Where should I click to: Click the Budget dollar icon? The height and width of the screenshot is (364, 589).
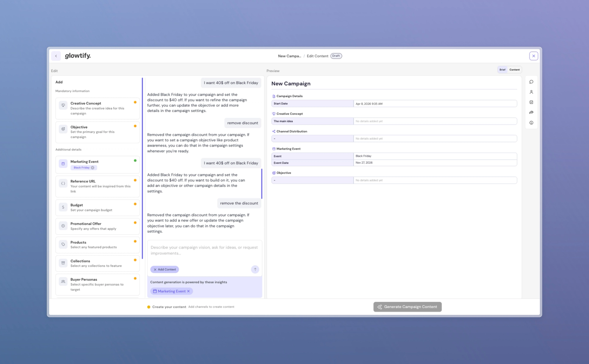63,207
